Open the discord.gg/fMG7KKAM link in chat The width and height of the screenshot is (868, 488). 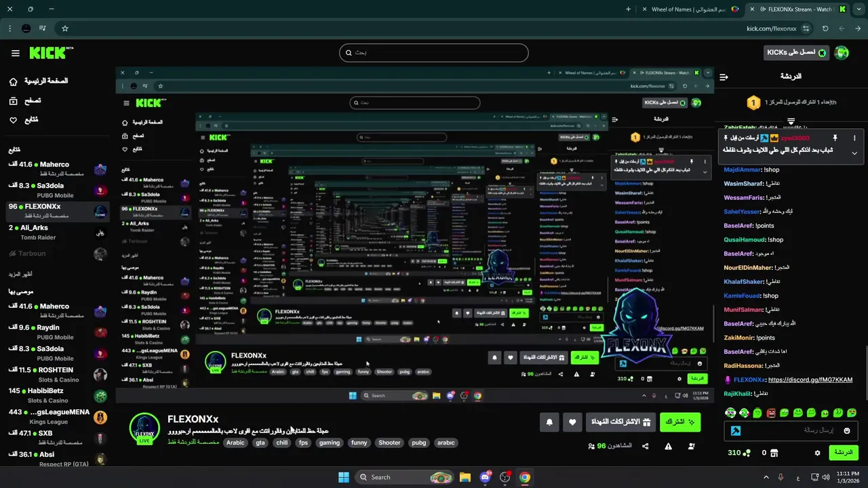[810, 380]
